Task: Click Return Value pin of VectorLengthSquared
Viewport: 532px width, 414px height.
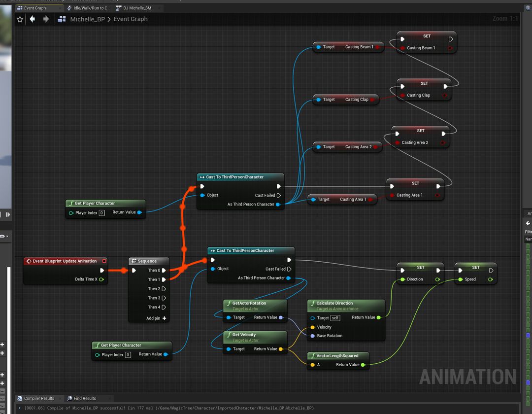Action: tap(363, 365)
